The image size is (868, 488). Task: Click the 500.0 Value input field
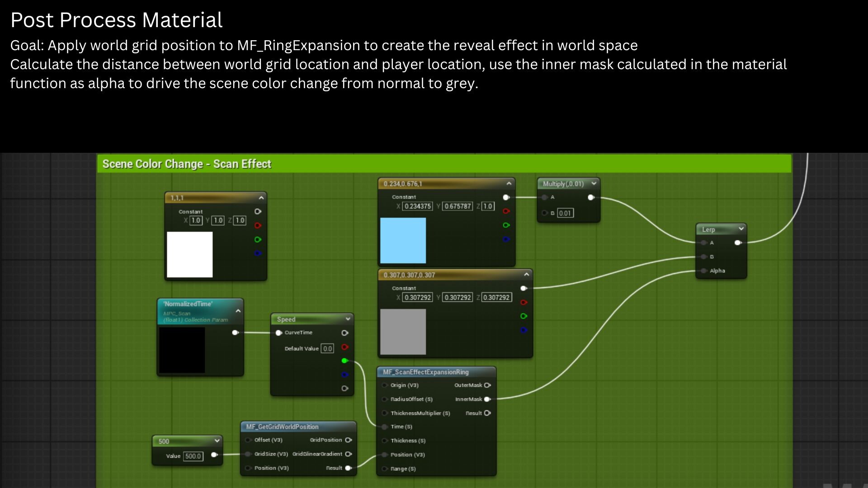pyautogui.click(x=193, y=456)
